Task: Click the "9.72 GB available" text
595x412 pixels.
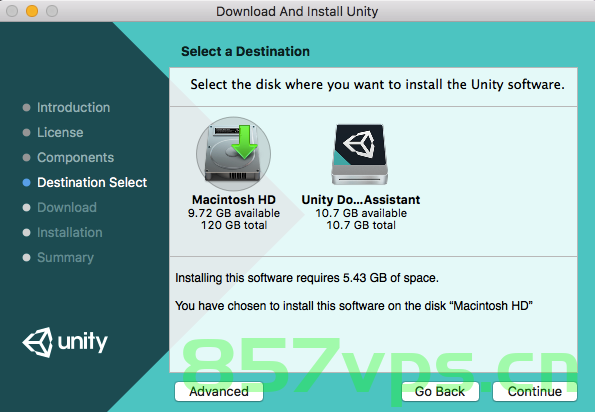Action: [x=234, y=213]
